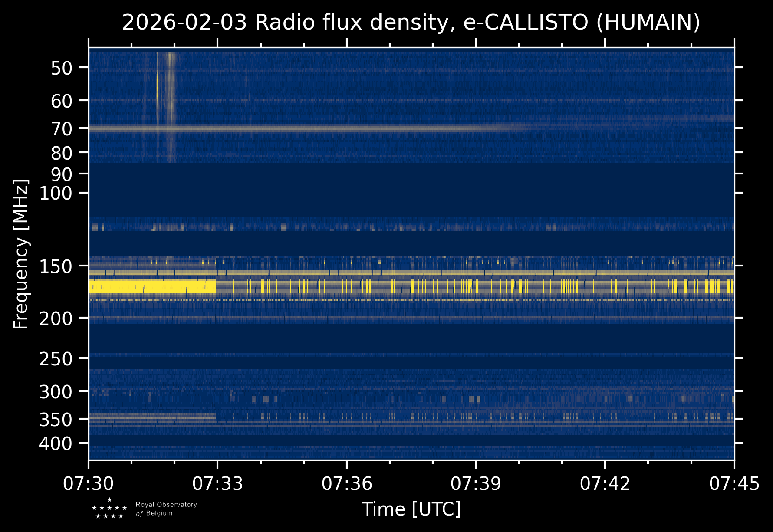This screenshot has width=773, height=532.
Task: Click the Royal Observatory of Belgium star logo
Action: tap(109, 509)
